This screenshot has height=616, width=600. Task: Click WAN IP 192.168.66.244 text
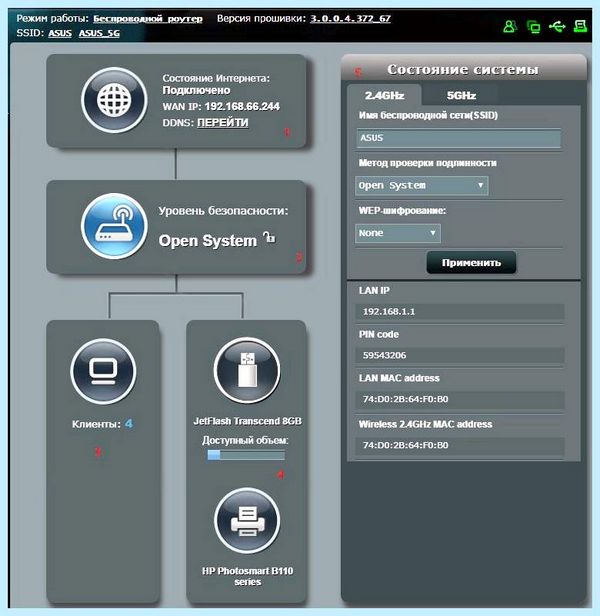coord(221,106)
